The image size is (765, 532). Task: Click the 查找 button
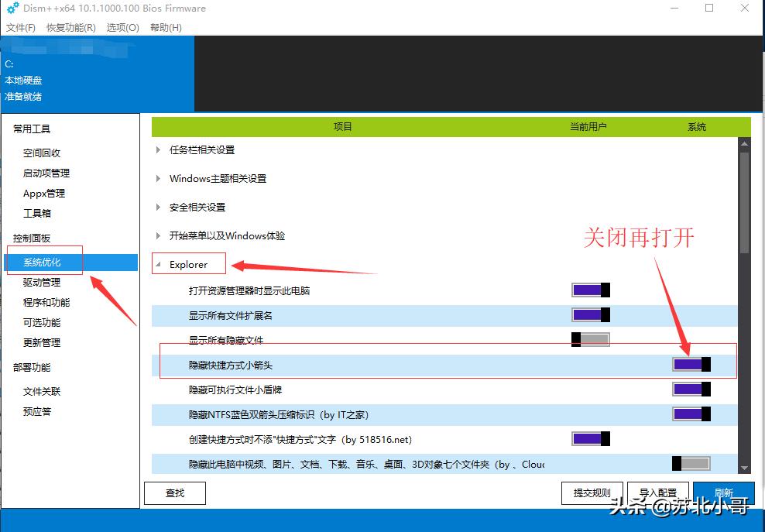coord(174,493)
